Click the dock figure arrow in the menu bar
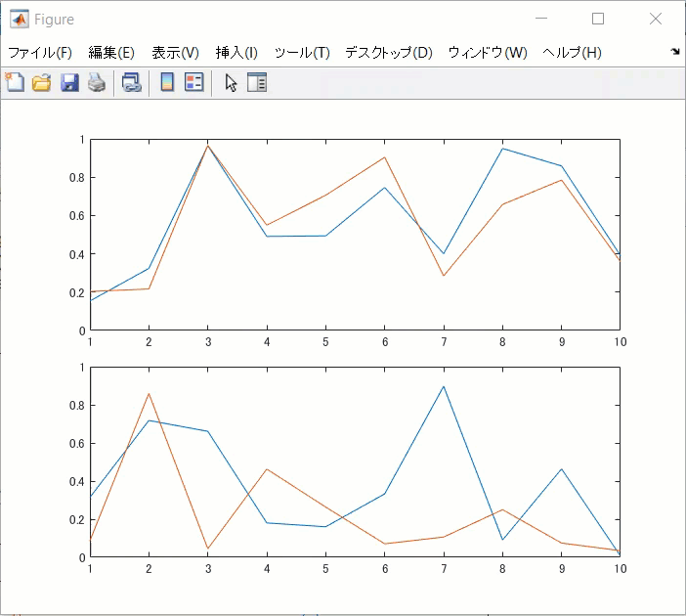Viewport: 686px width, 616px height. pyautogui.click(x=675, y=51)
